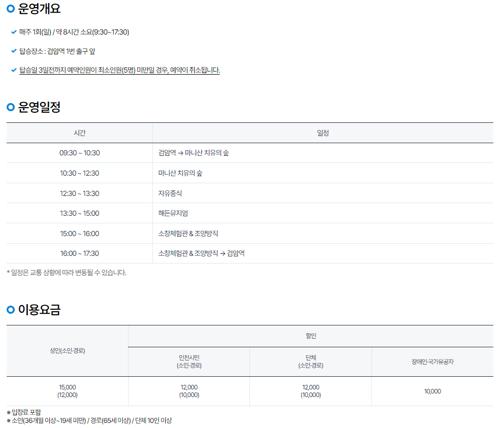Click the blue circle bullet beside 운영일정
The height and width of the screenshot is (428, 504).
(x=11, y=107)
